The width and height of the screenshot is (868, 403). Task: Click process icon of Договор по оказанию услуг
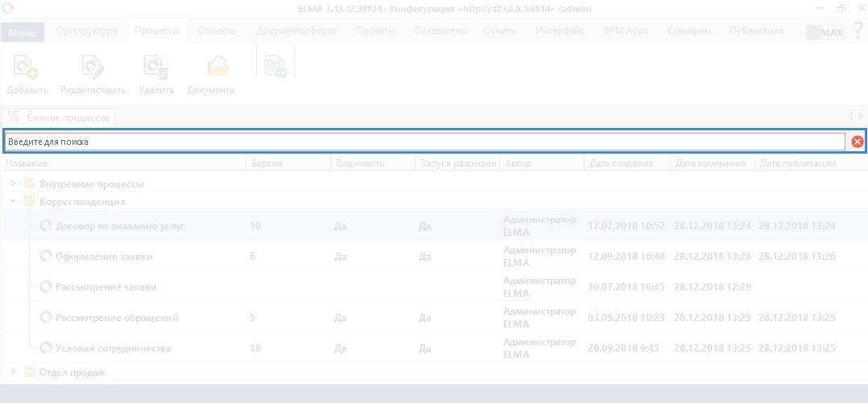(46, 225)
